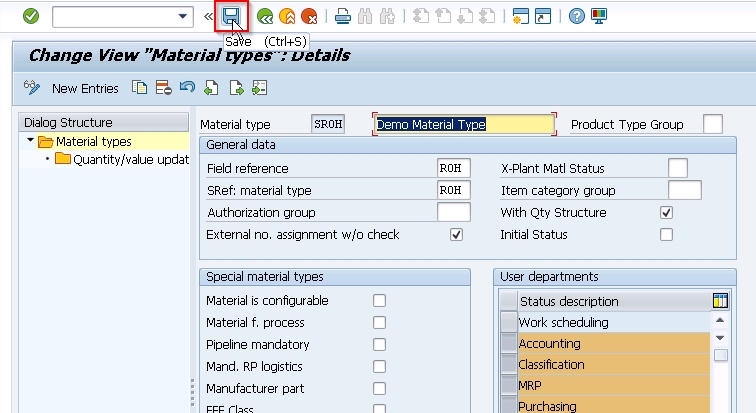Screen dimensions: 756x413
Task: Open Help with the question mark icon
Action: (x=577, y=16)
